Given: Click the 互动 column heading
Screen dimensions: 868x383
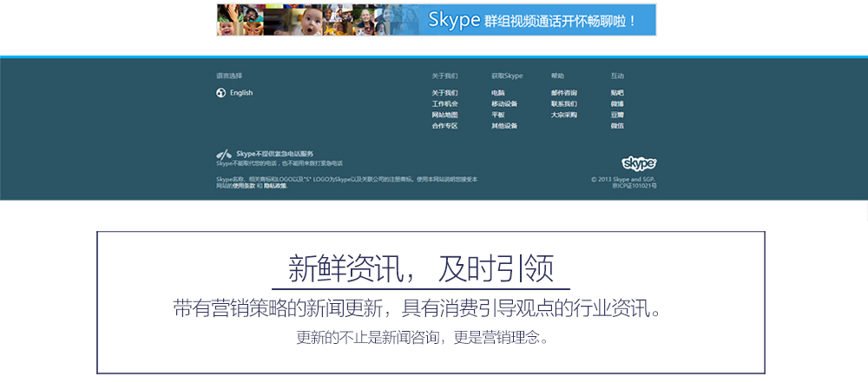Looking at the screenshot, I should (x=617, y=76).
